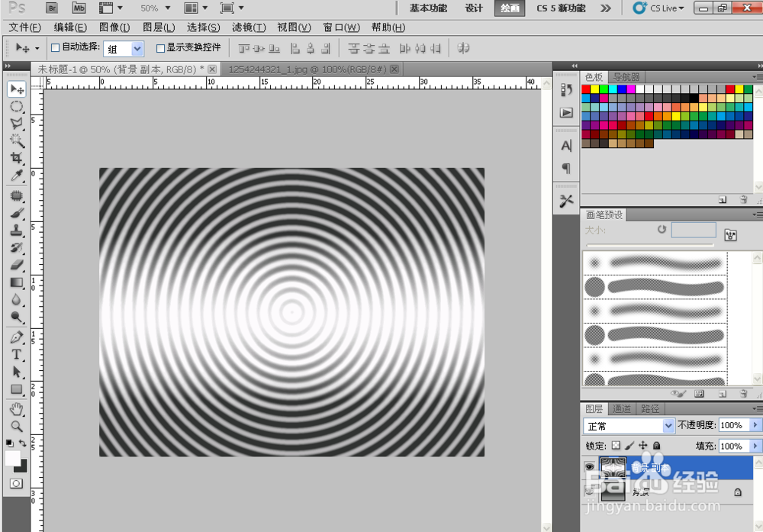The width and height of the screenshot is (763, 532).
Task: Open the 滤镜 menu
Action: [x=248, y=27]
